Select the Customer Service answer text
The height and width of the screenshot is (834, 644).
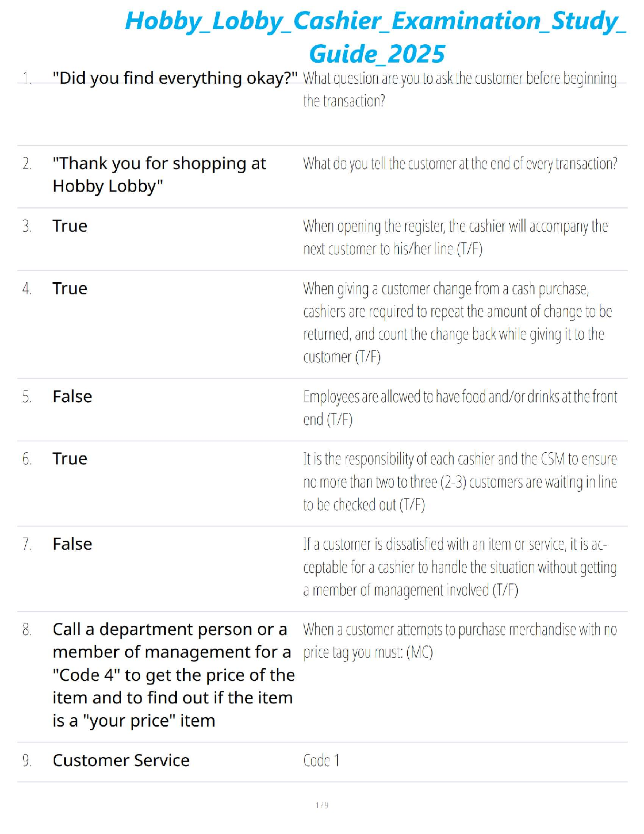[x=121, y=761]
